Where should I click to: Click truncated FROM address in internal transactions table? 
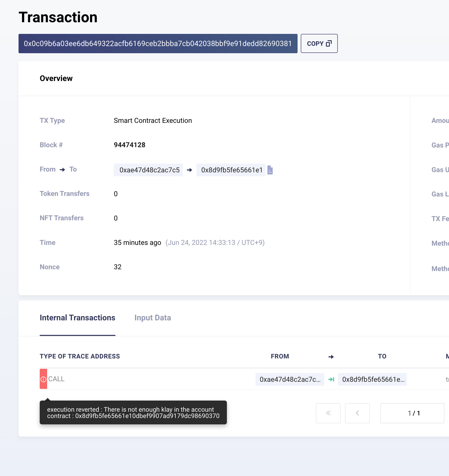pyautogui.click(x=290, y=379)
